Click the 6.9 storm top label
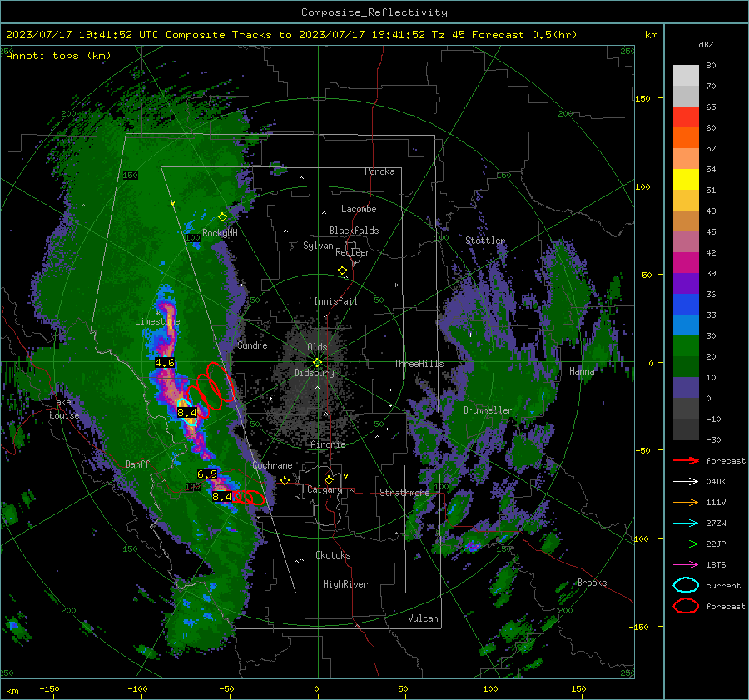The image size is (749, 700). tap(207, 474)
